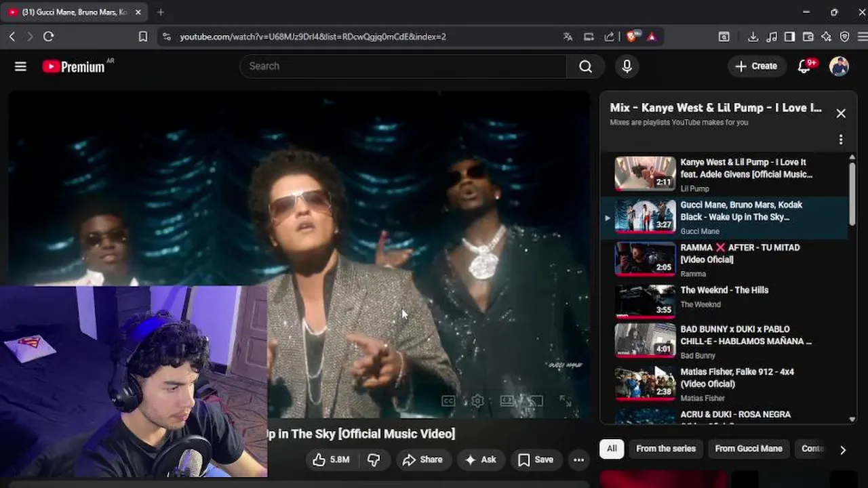Play RAMMA AFTER - TU MITAD from the mix
The image size is (868, 488).
724,260
